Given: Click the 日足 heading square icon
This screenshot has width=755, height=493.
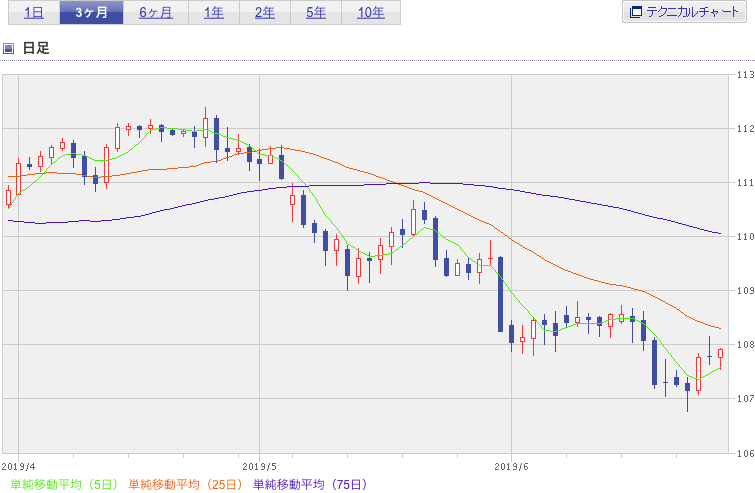Looking at the screenshot, I should 8,48.
